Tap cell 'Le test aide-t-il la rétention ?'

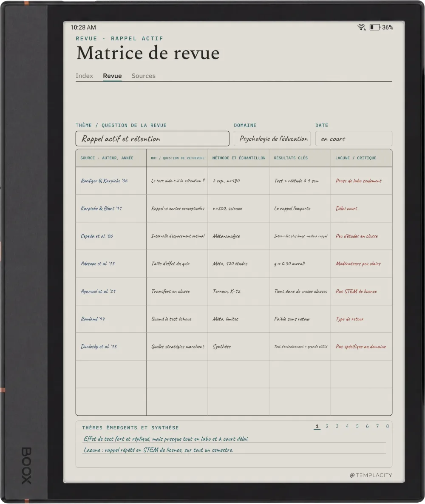[x=177, y=181]
